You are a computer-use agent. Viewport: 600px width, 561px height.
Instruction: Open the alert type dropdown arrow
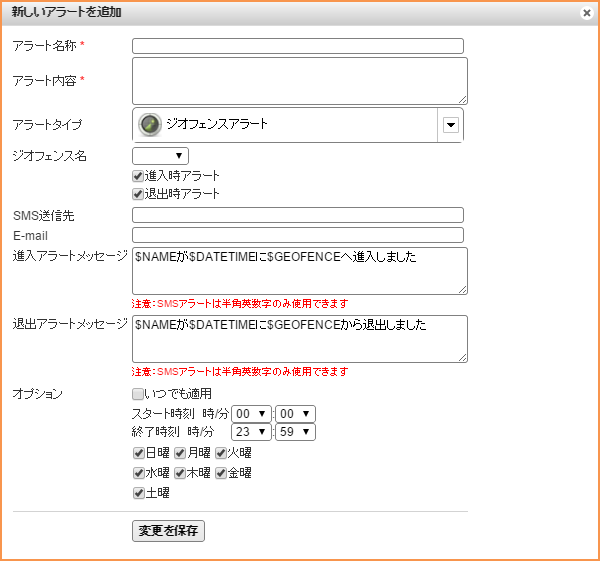coord(450,125)
